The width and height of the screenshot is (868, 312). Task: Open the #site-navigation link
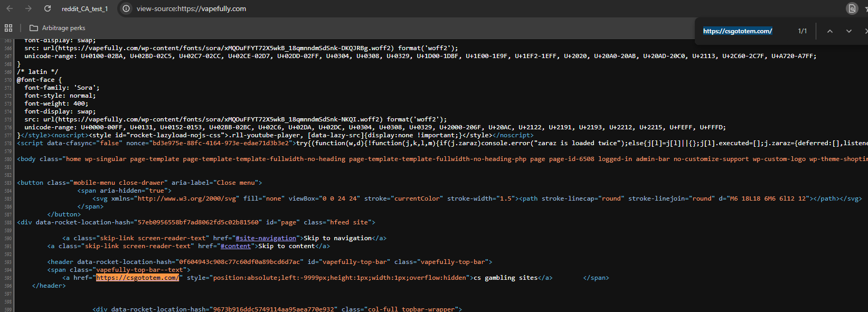click(266, 238)
